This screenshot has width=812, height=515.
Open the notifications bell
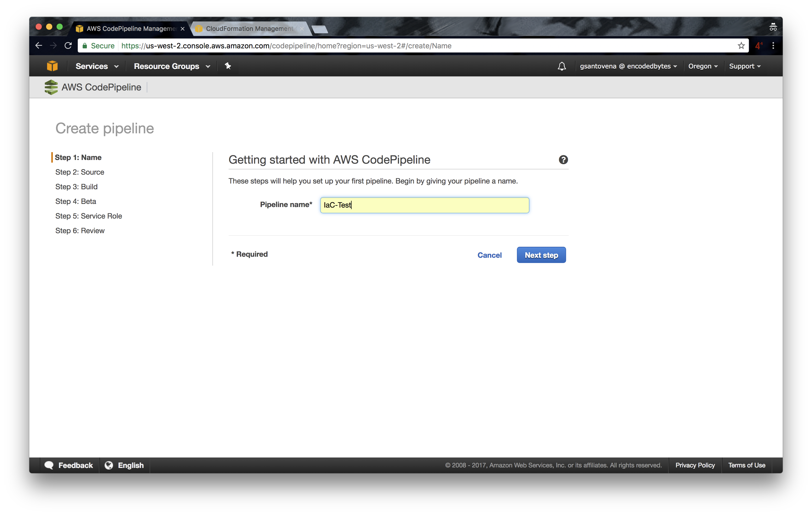[x=561, y=66]
